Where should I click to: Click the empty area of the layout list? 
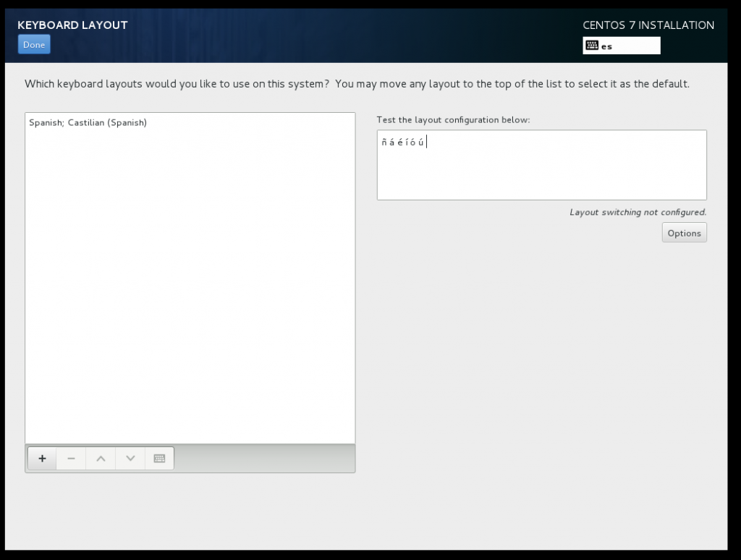[190, 289]
